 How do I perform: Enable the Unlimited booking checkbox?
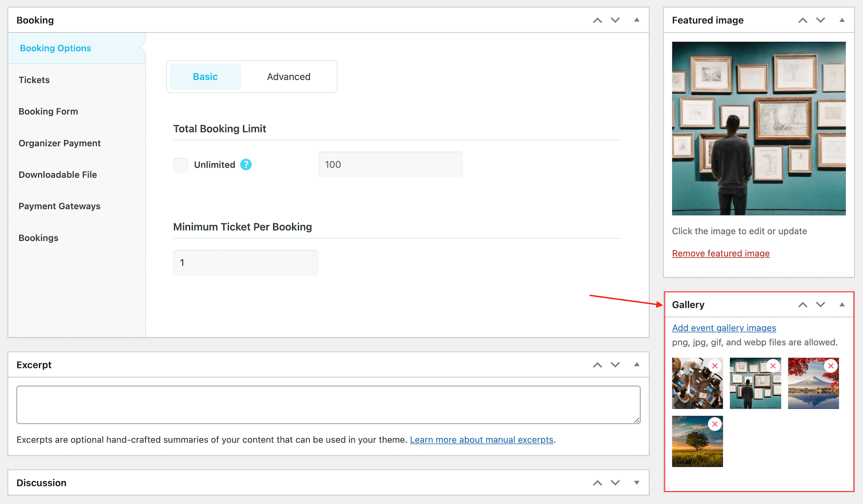point(181,165)
